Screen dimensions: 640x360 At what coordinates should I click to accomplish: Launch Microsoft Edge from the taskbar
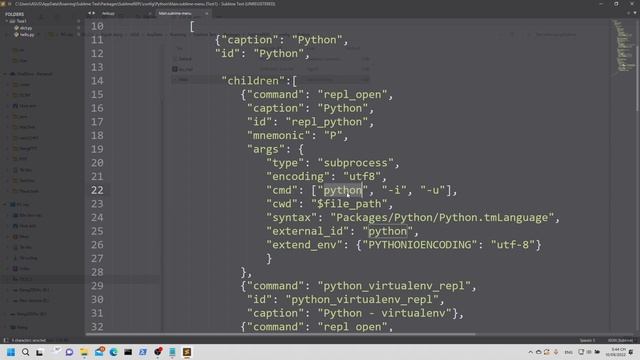tap(113, 352)
